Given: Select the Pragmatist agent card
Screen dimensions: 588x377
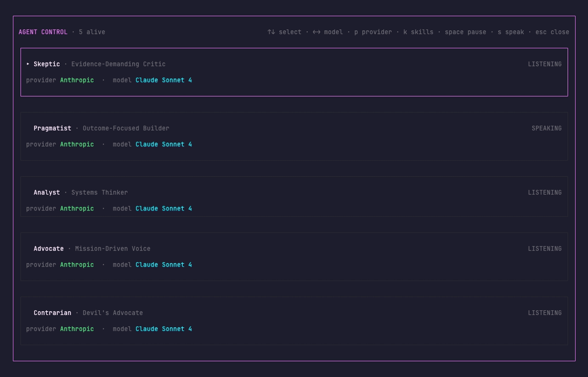Looking at the screenshot, I should (294, 136).
